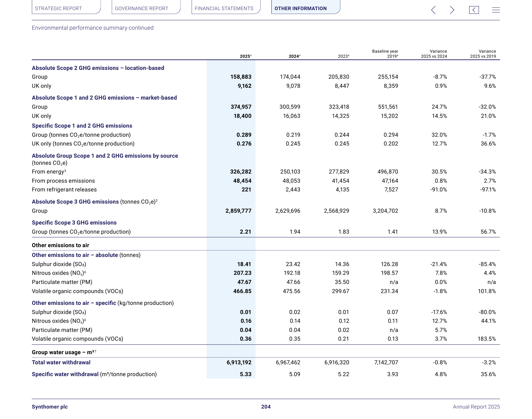The image size is (532, 419).
Task: Click the nitrous oxides value 207.23
Action: pos(242,273)
